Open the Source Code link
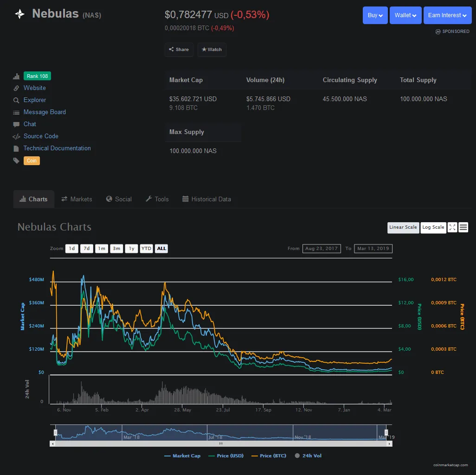This screenshot has width=476, height=475. click(41, 136)
